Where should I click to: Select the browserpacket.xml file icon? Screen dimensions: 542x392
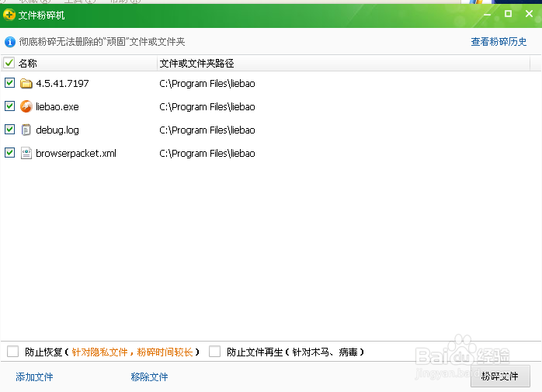(26, 153)
